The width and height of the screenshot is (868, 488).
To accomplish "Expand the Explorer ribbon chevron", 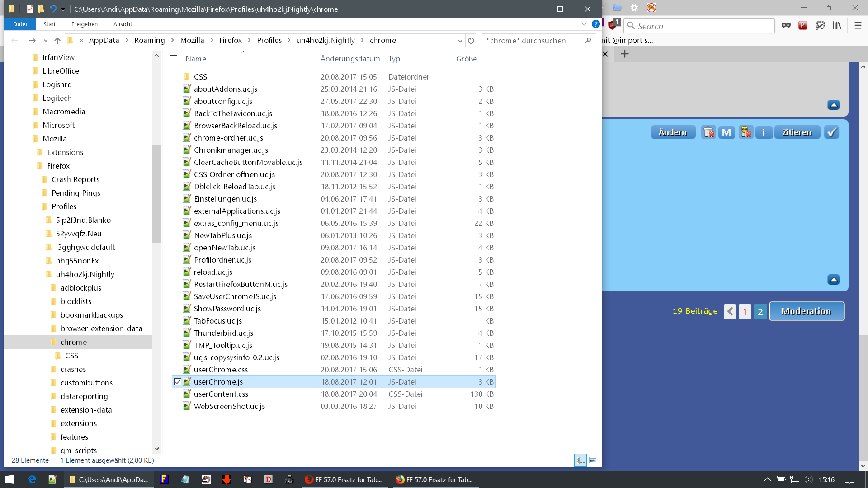I will (x=584, y=24).
